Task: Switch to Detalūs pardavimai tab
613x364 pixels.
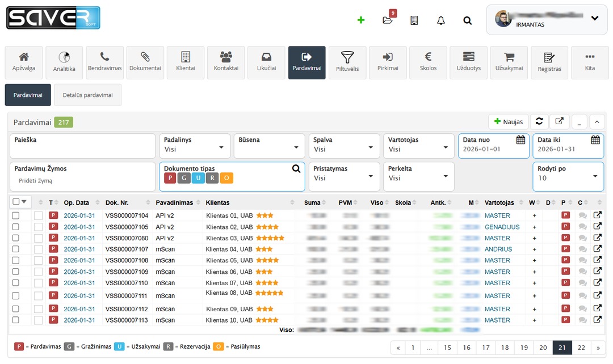Action: pos(87,95)
